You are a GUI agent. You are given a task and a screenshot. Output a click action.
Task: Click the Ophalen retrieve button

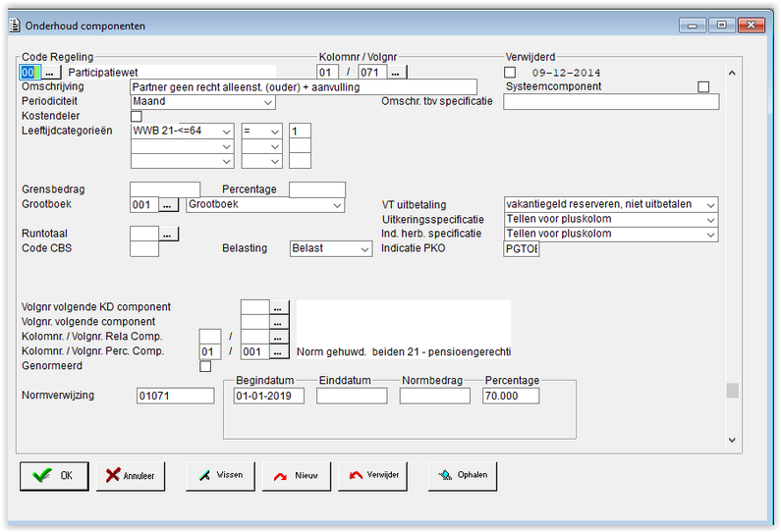tap(463, 476)
